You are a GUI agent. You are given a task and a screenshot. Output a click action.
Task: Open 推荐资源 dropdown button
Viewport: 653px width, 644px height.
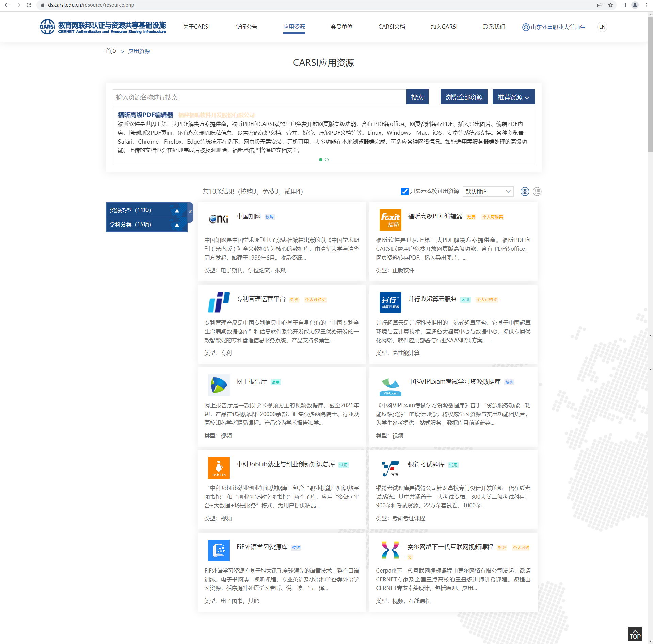tap(513, 97)
